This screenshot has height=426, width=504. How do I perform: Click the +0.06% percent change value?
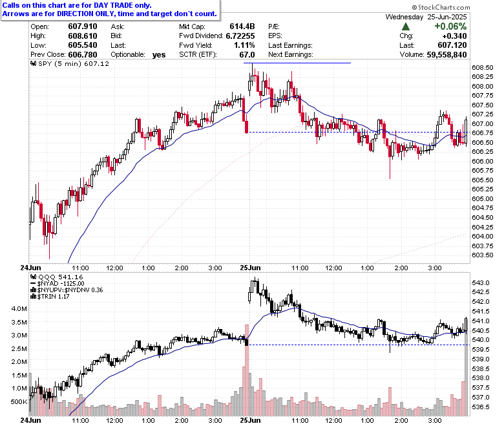click(450, 27)
